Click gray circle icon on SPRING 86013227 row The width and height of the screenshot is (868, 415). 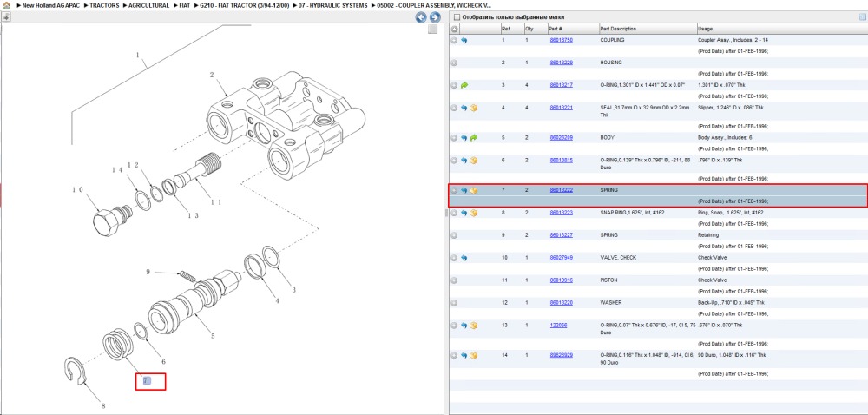454,235
